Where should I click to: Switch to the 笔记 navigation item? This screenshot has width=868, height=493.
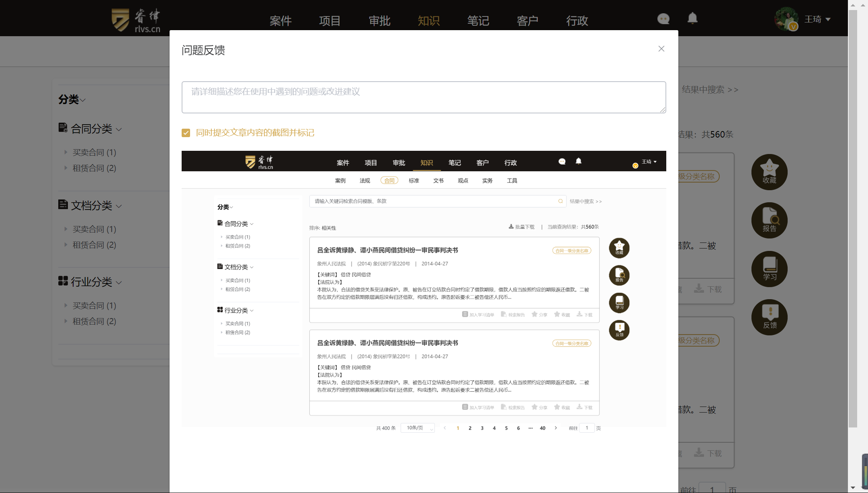(477, 21)
